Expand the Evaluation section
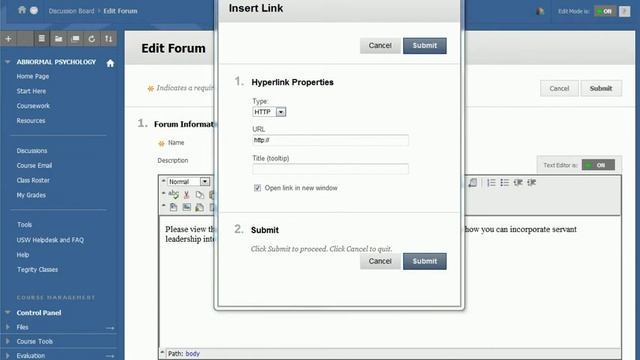This screenshot has height=360, width=640. pyautogui.click(x=8, y=356)
